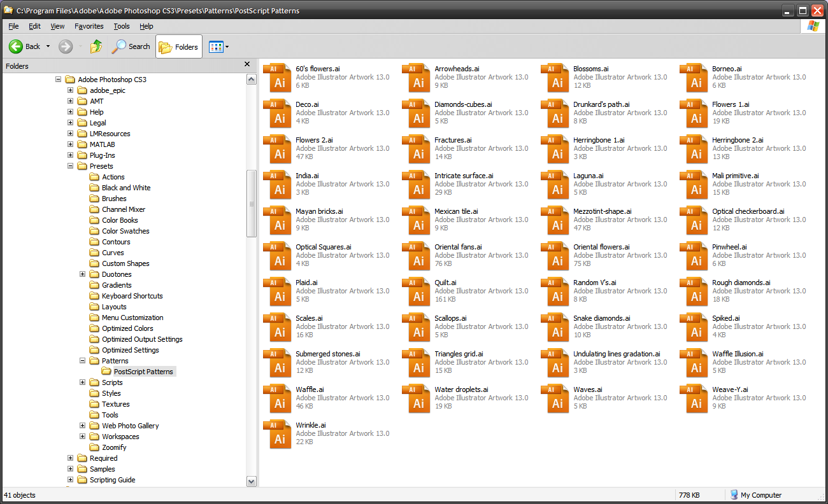This screenshot has width=828, height=504.
Task: Click the Up one level folder icon
Action: point(94,46)
